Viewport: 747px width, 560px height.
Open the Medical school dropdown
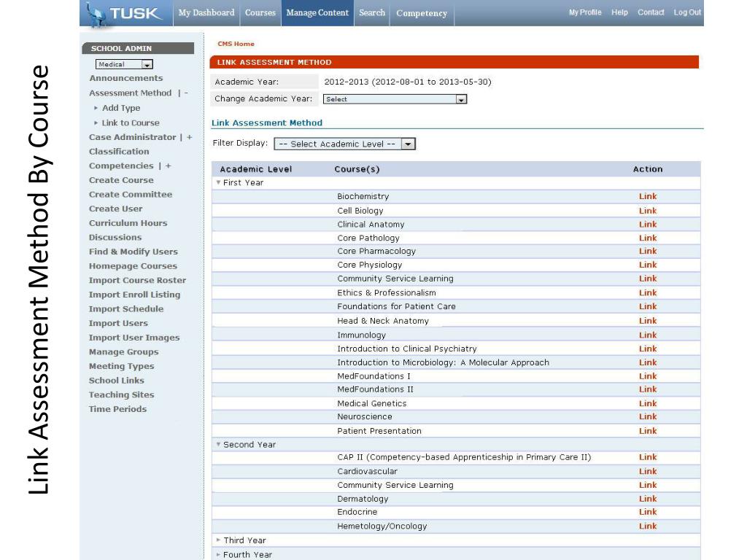(x=124, y=64)
